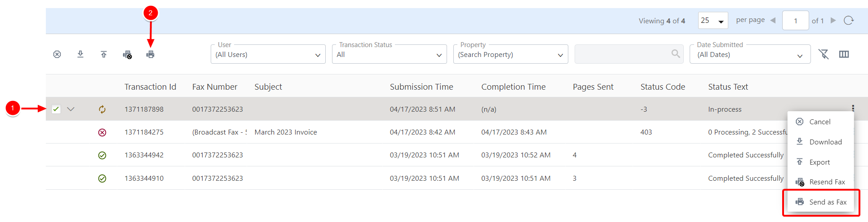Screen dimensions: 868x222
Task: Open the column chooser icon
Action: (844, 54)
